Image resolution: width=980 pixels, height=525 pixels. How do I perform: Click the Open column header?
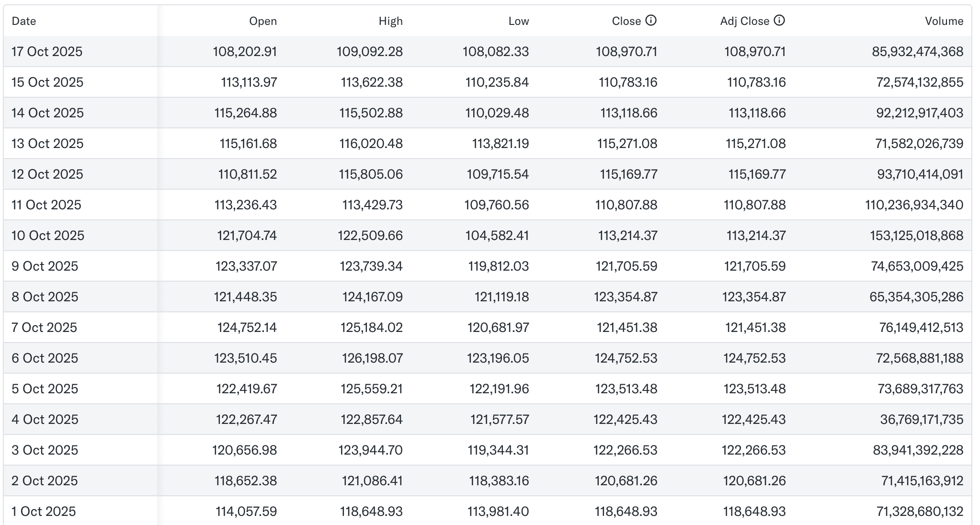pos(263,21)
